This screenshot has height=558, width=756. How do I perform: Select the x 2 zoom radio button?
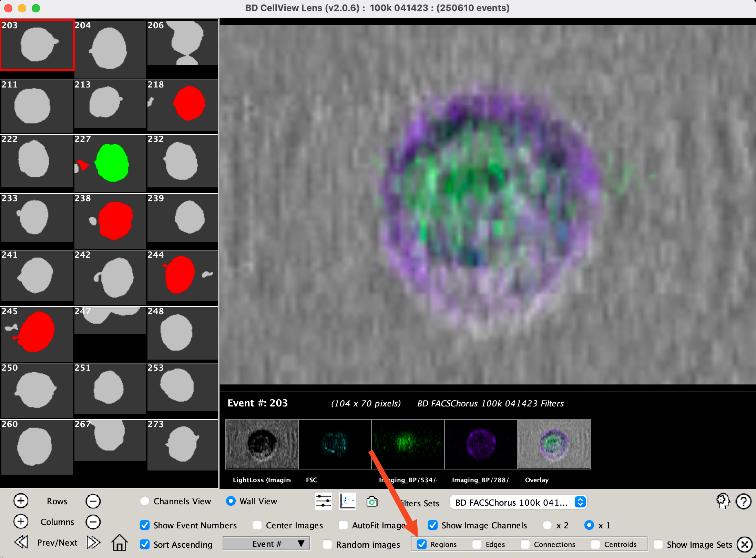click(547, 525)
